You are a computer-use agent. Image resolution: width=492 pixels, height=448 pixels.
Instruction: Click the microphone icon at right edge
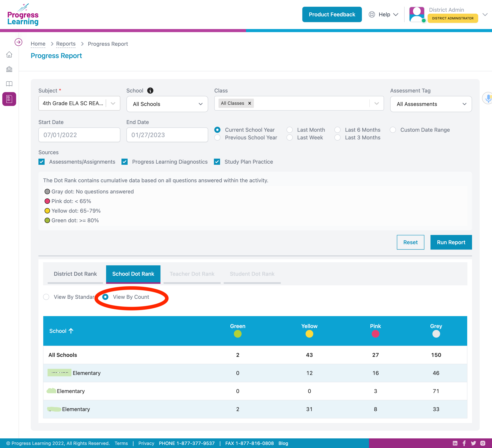coord(488,98)
